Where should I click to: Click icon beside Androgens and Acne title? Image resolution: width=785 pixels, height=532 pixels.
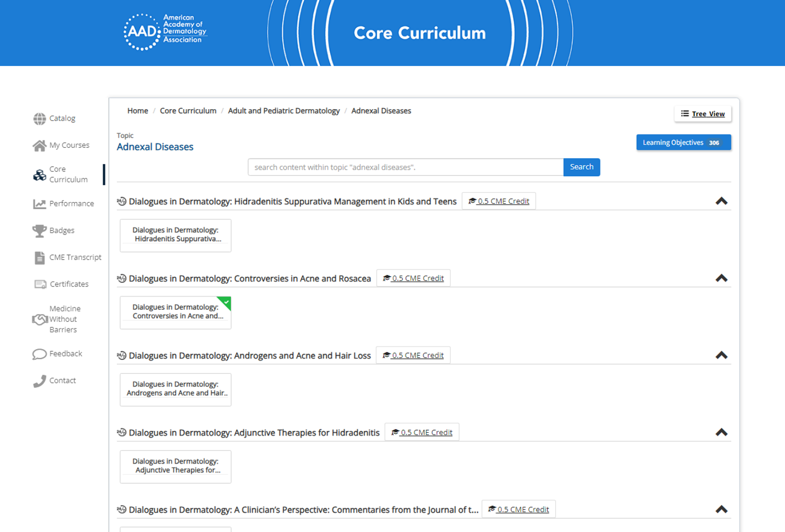tap(121, 355)
